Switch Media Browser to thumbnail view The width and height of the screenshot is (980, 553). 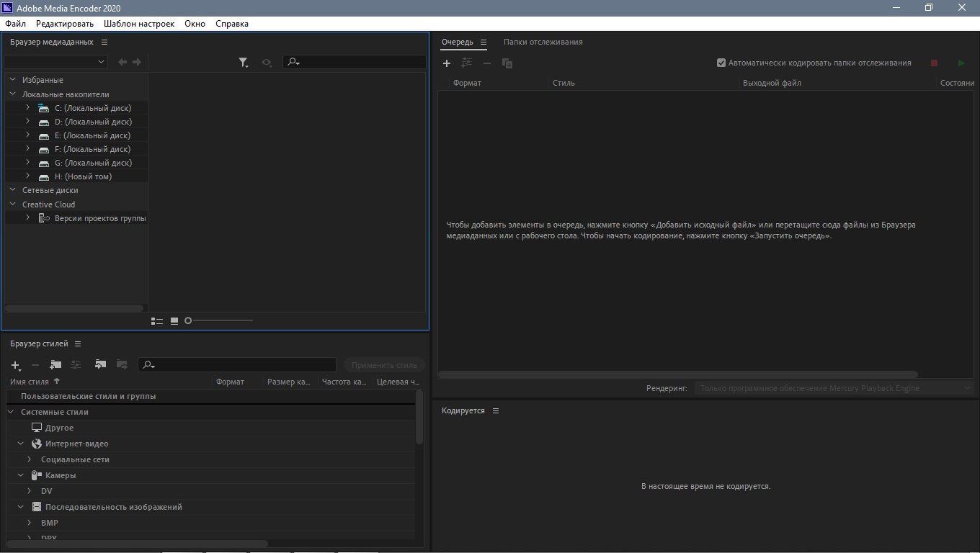click(174, 320)
